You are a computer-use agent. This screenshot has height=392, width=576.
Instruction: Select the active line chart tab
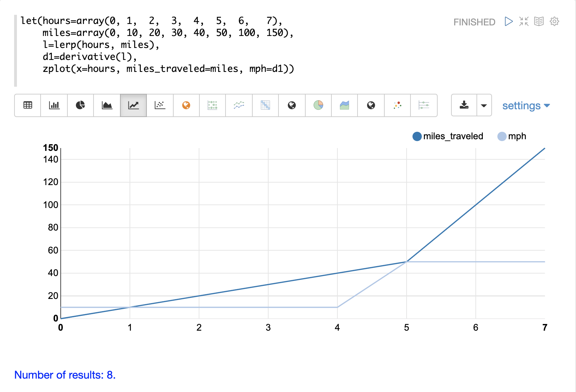(x=133, y=105)
